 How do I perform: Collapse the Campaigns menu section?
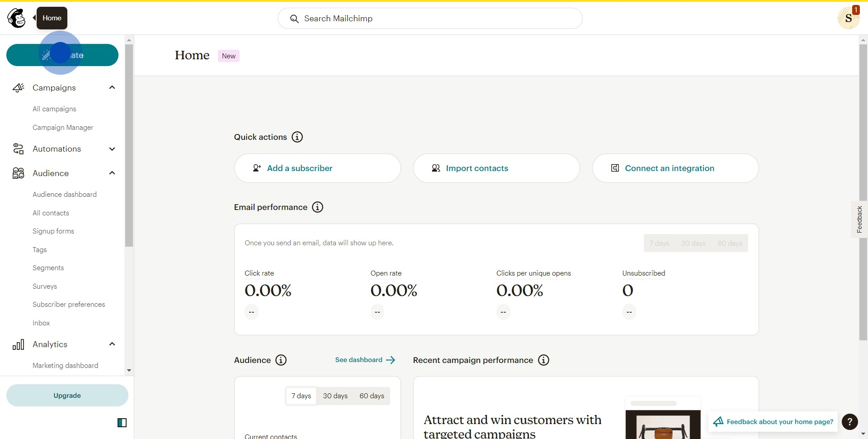(112, 88)
